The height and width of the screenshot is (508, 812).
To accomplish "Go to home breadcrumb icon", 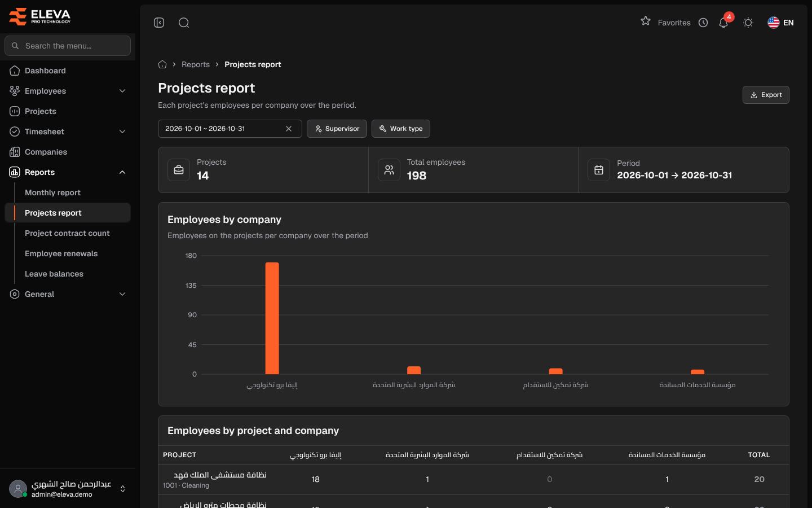I will click(162, 64).
